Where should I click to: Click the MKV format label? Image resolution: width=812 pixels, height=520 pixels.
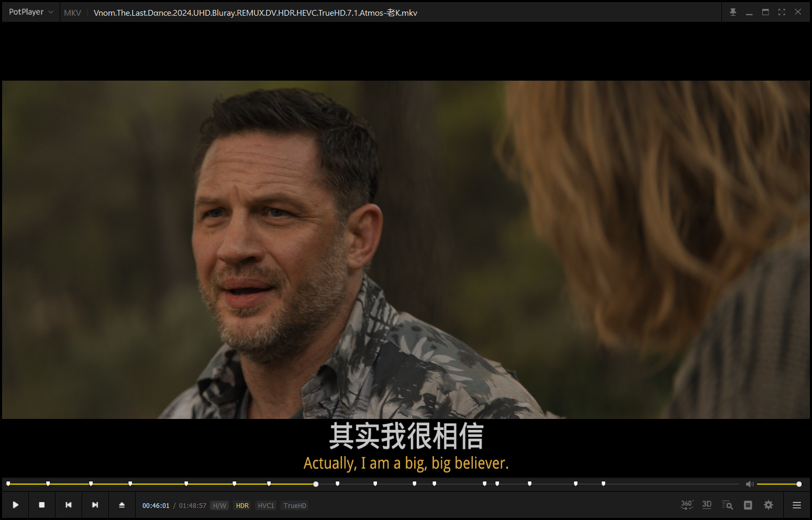[x=72, y=13]
